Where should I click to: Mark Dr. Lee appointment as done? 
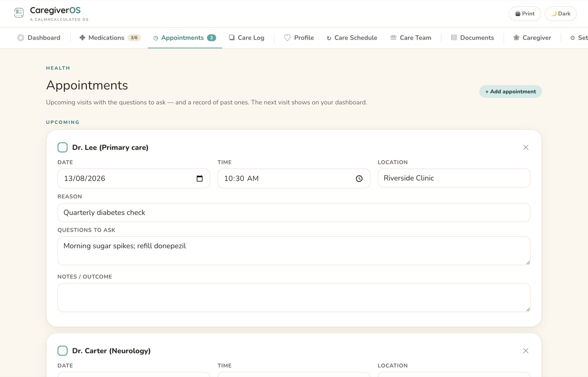point(62,148)
